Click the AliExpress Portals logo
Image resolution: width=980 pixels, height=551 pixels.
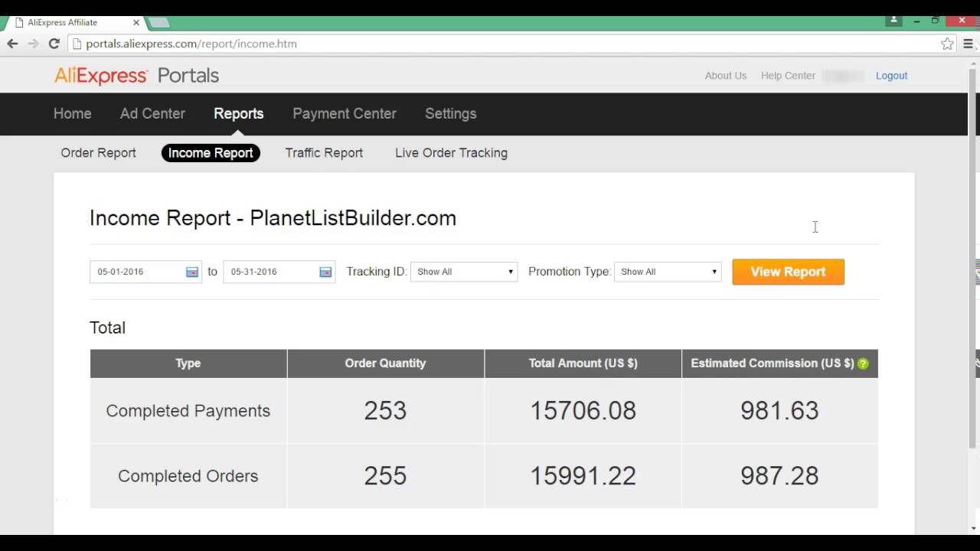[x=136, y=76]
